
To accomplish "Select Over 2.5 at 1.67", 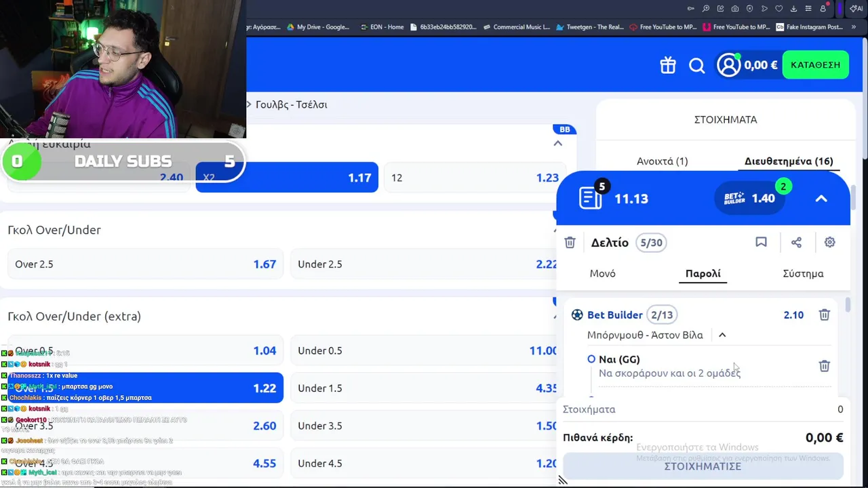I will pos(145,264).
